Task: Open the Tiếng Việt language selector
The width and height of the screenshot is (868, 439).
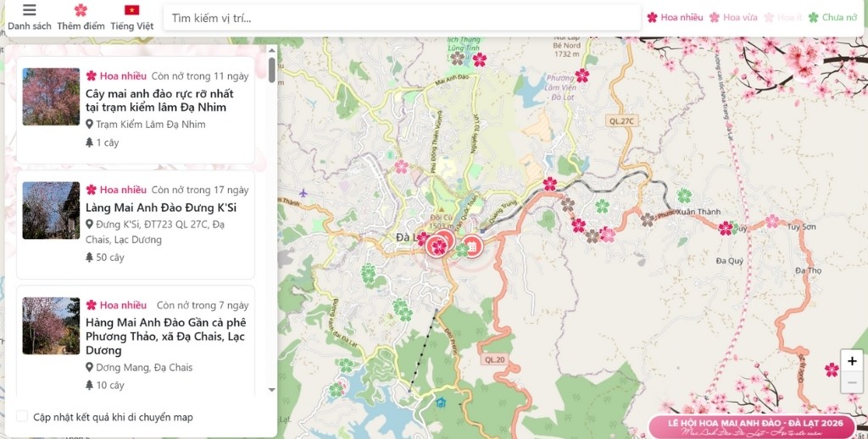Action: click(131, 11)
